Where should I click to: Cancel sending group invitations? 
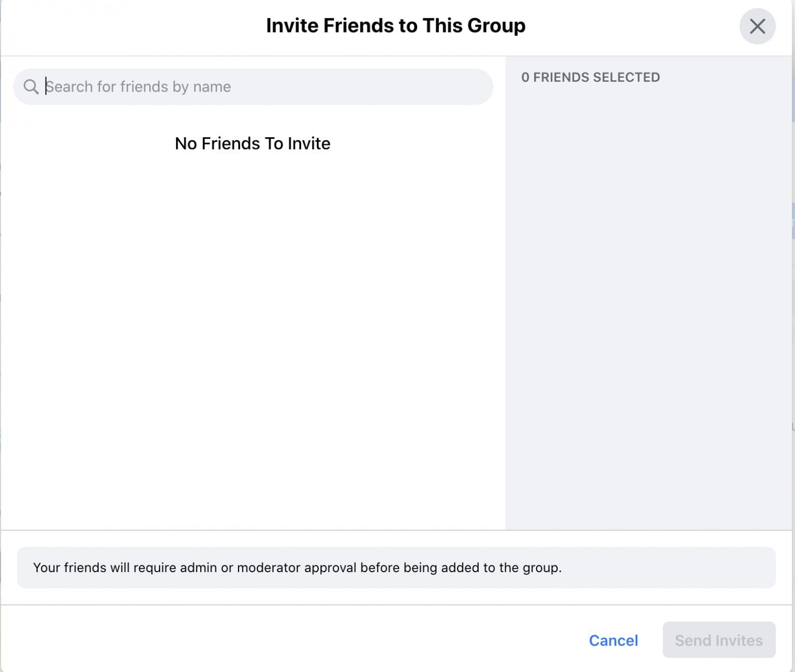613,640
